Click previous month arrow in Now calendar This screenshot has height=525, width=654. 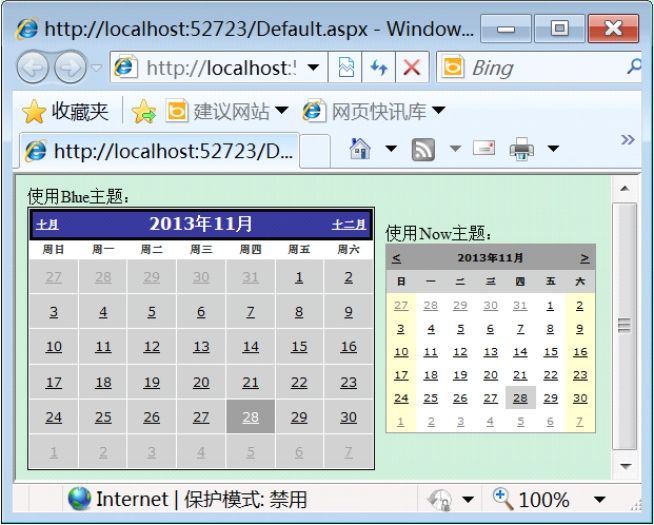396,258
